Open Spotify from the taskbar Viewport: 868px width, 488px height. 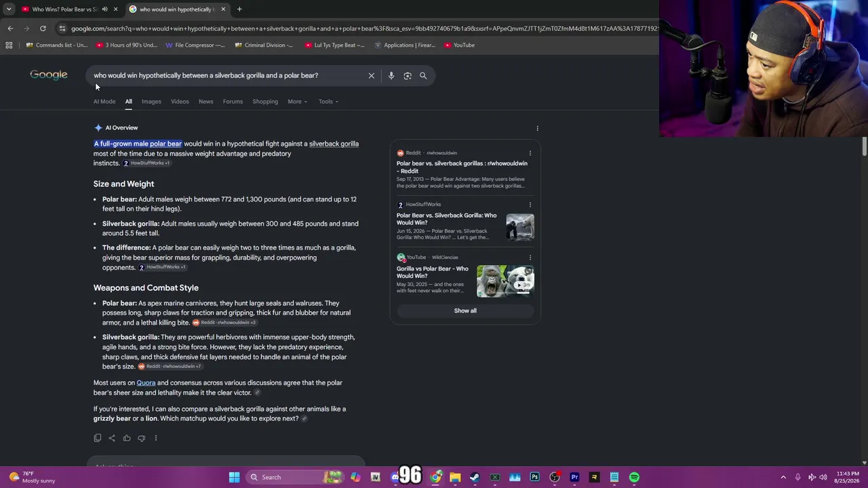click(x=634, y=477)
